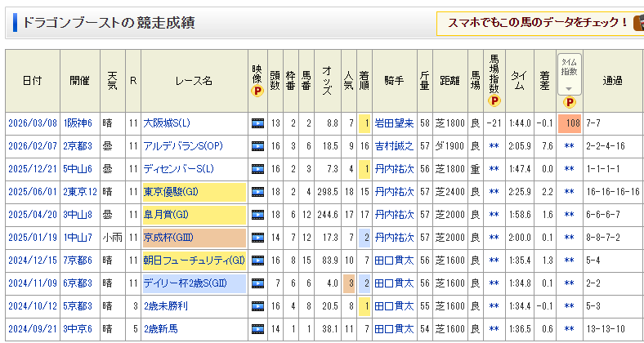Play race video for 大阪城S(L)
The image size is (644, 343).
tap(258, 123)
